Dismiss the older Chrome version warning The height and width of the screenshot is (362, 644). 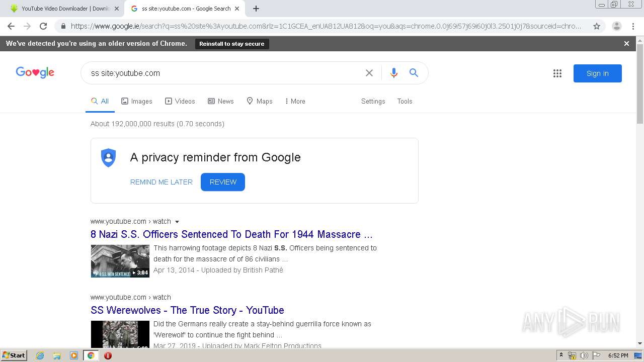tap(626, 44)
